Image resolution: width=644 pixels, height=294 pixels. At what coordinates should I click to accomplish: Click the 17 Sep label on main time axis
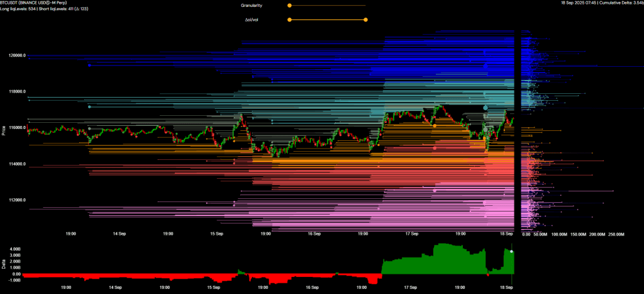click(x=411, y=233)
